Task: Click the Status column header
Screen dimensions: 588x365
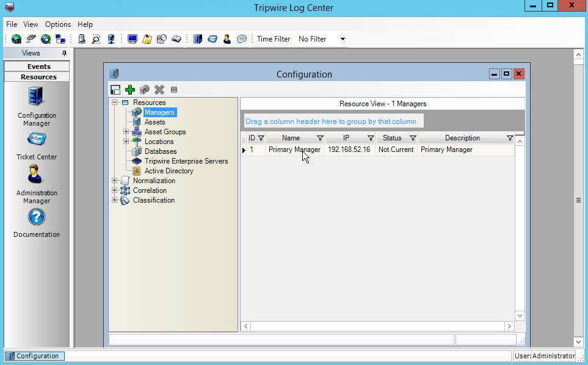Action: click(x=391, y=138)
